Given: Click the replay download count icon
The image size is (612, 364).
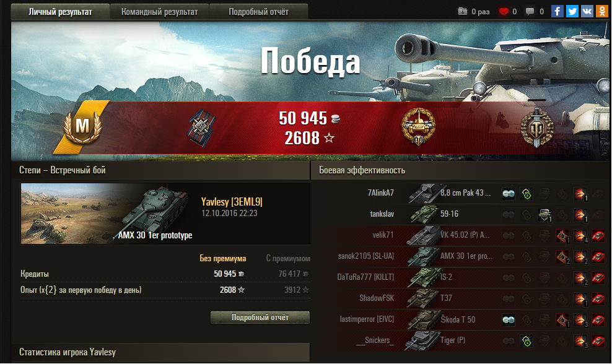Looking at the screenshot, I should [463, 11].
